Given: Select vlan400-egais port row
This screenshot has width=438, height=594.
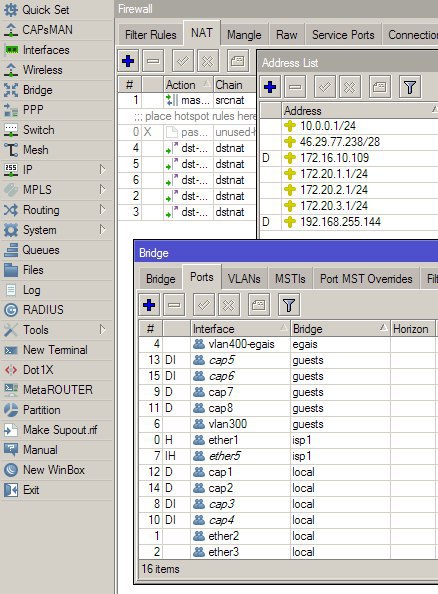Looking at the screenshot, I should pyautogui.click(x=287, y=344).
